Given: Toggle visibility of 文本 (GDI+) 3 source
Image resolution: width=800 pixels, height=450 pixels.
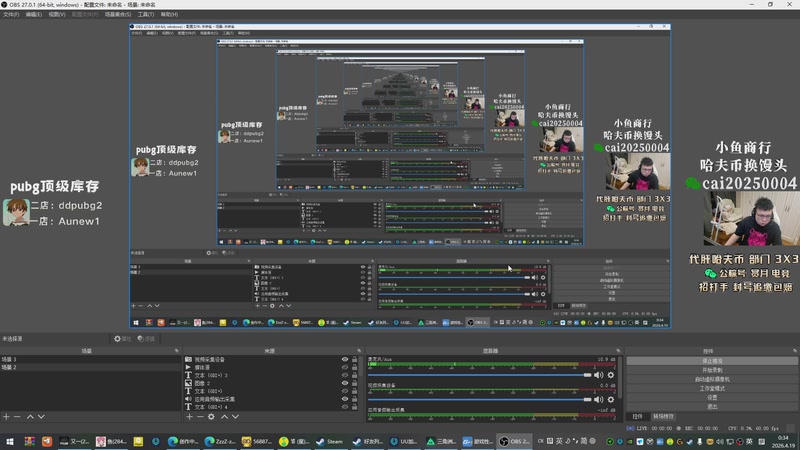Looking at the screenshot, I should point(345,376).
